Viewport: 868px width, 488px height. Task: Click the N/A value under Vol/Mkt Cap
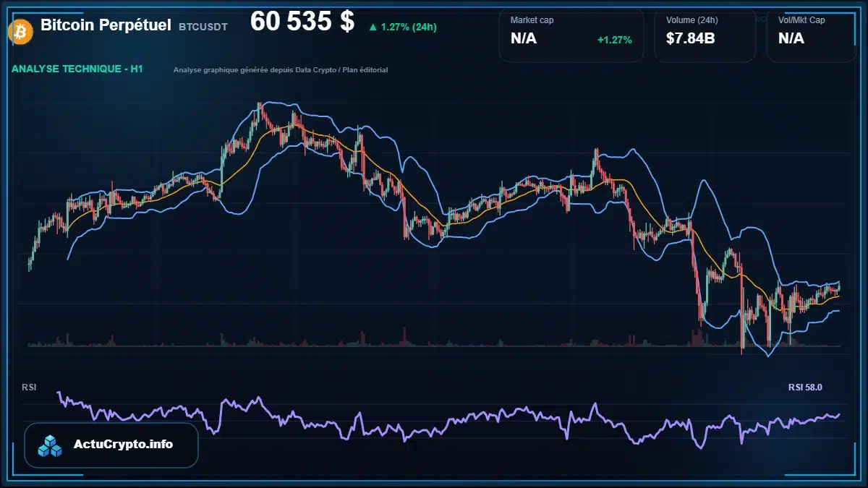click(791, 38)
